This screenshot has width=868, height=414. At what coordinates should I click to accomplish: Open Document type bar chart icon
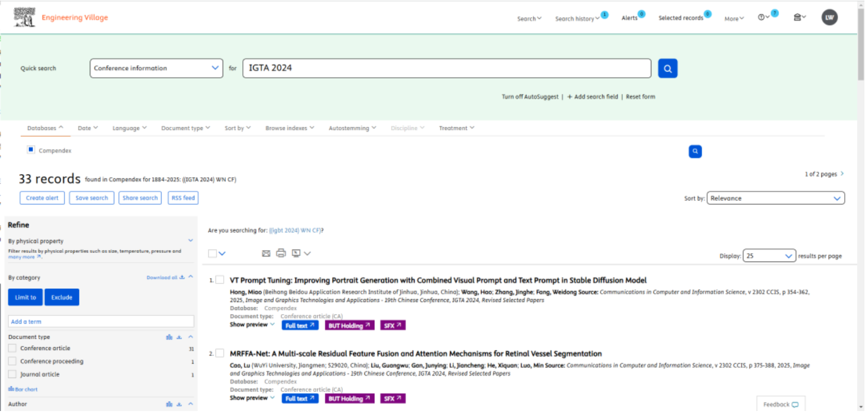tap(169, 337)
